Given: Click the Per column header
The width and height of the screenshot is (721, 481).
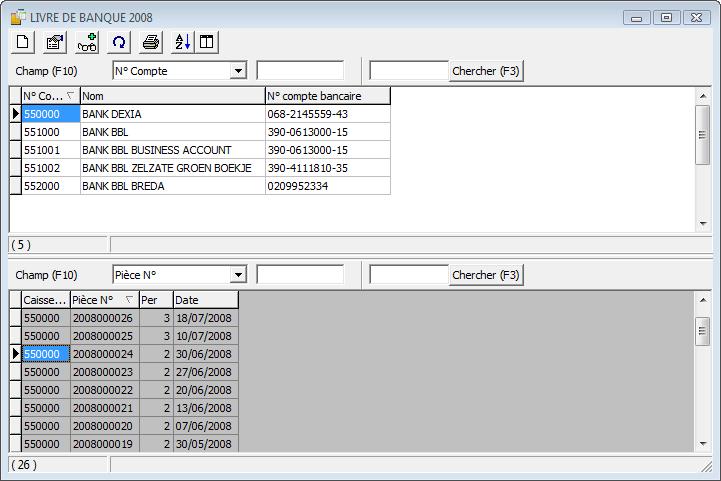Looking at the screenshot, I should click(x=156, y=300).
